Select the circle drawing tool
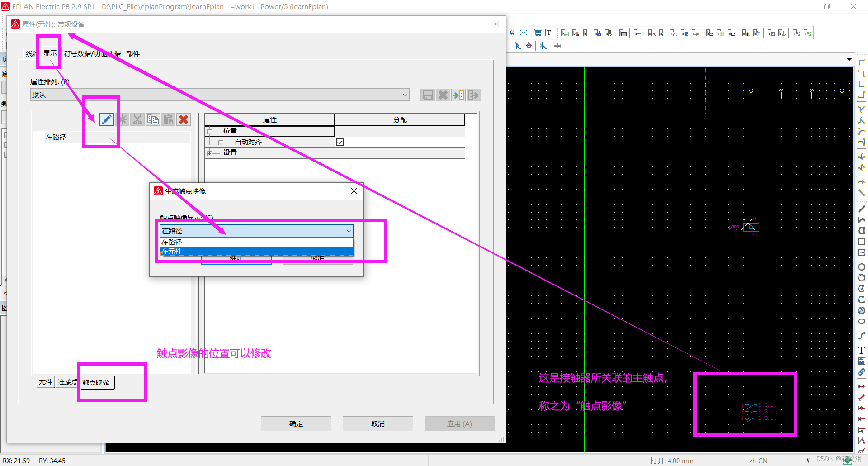Viewport: 868px width, 466px height. tap(862, 267)
